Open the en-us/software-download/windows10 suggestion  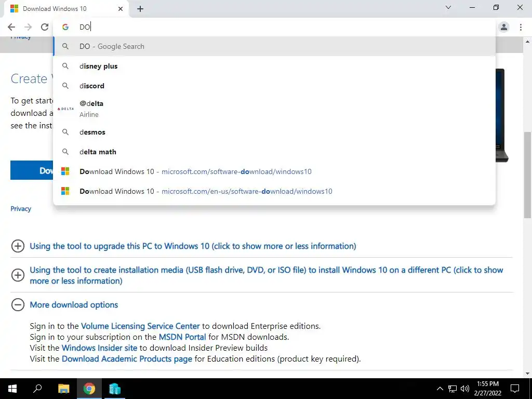click(274, 191)
